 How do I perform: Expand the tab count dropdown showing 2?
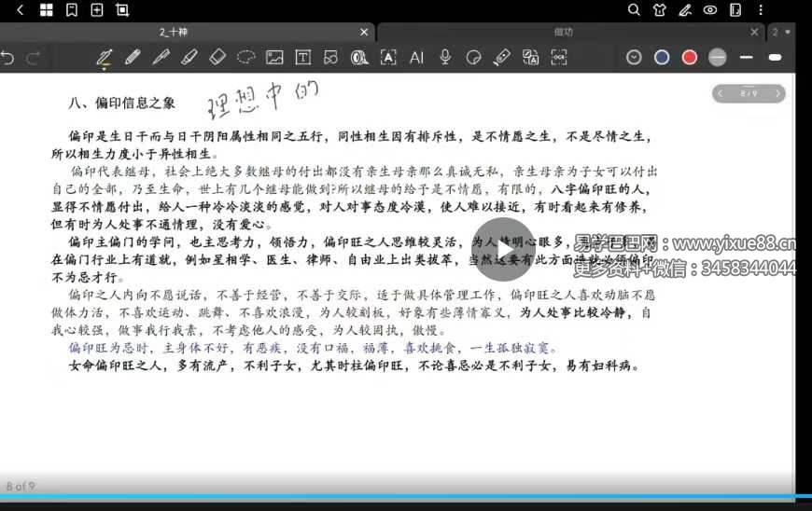coord(782,32)
